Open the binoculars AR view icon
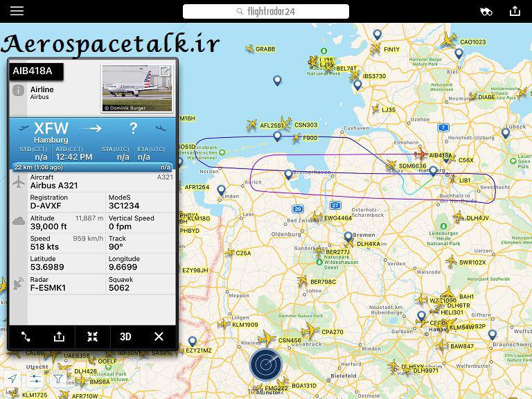 pyautogui.click(x=486, y=12)
